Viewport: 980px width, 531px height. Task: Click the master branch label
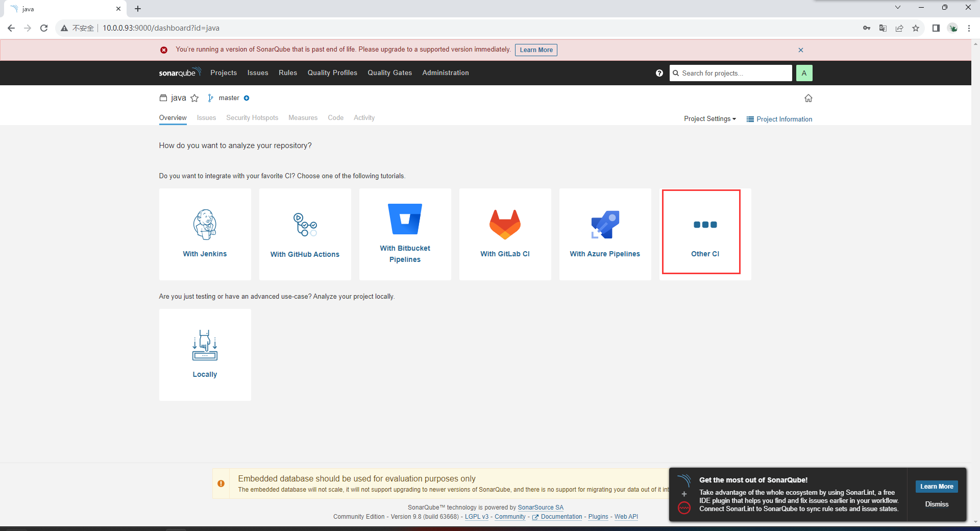coord(229,98)
